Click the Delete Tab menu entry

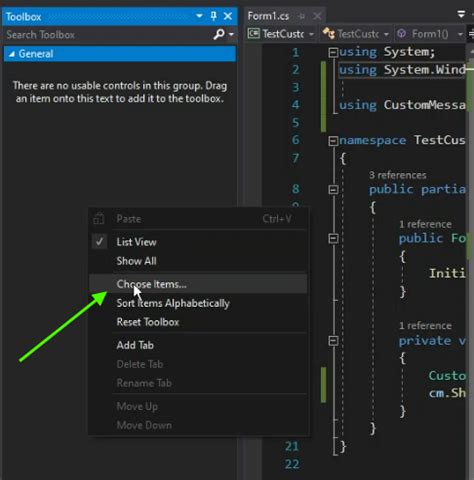198,364
